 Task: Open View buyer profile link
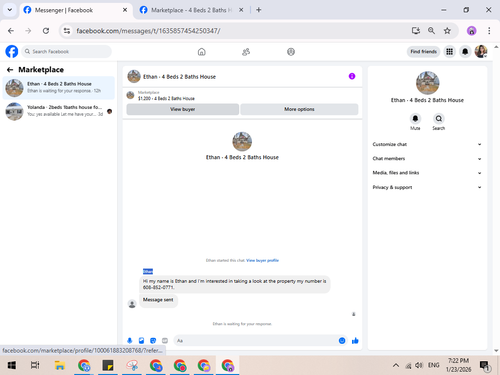click(262, 260)
